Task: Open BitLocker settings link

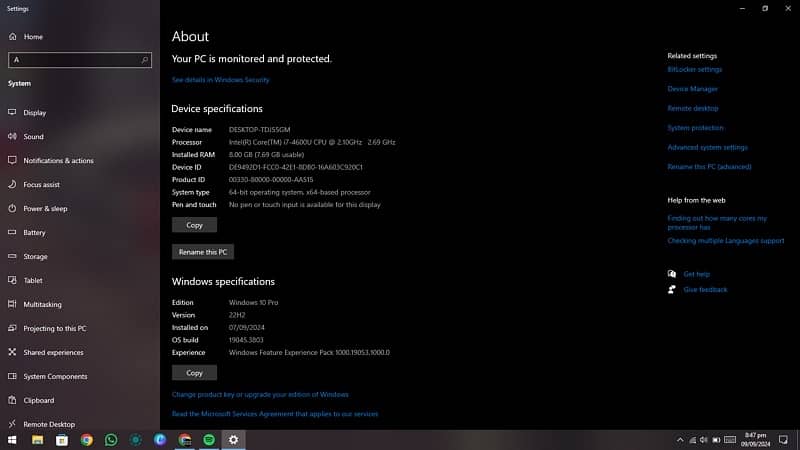Action: click(x=694, y=70)
